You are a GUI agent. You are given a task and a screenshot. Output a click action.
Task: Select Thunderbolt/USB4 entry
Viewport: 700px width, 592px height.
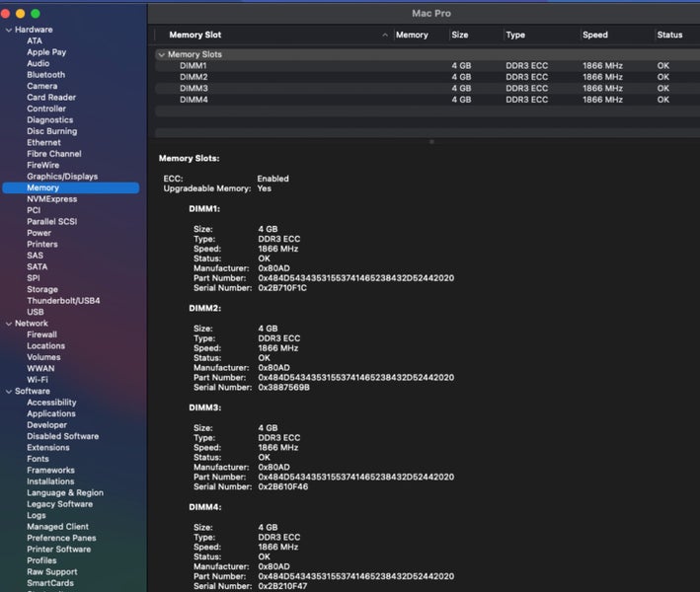click(x=63, y=301)
